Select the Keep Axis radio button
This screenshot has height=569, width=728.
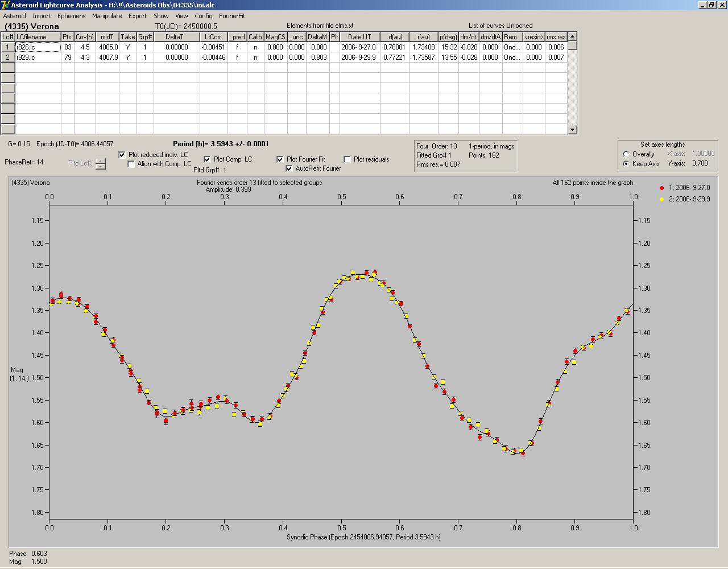pyautogui.click(x=626, y=164)
